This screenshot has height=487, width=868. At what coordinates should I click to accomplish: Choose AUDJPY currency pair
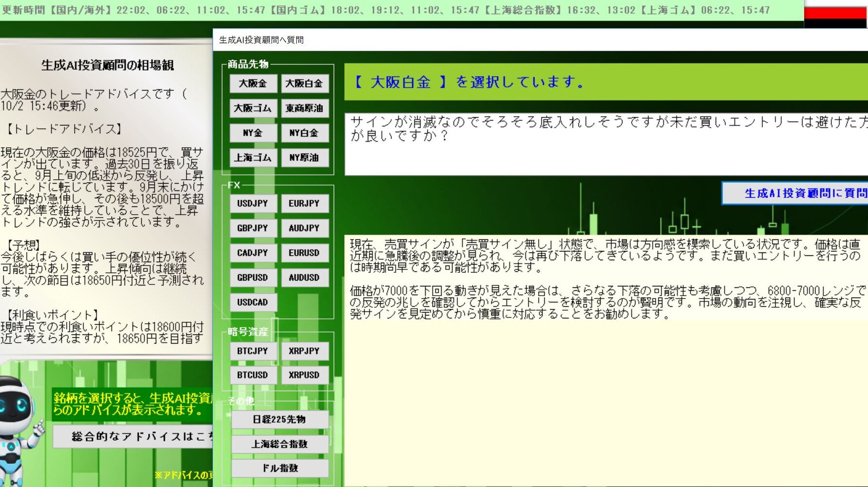(x=305, y=228)
